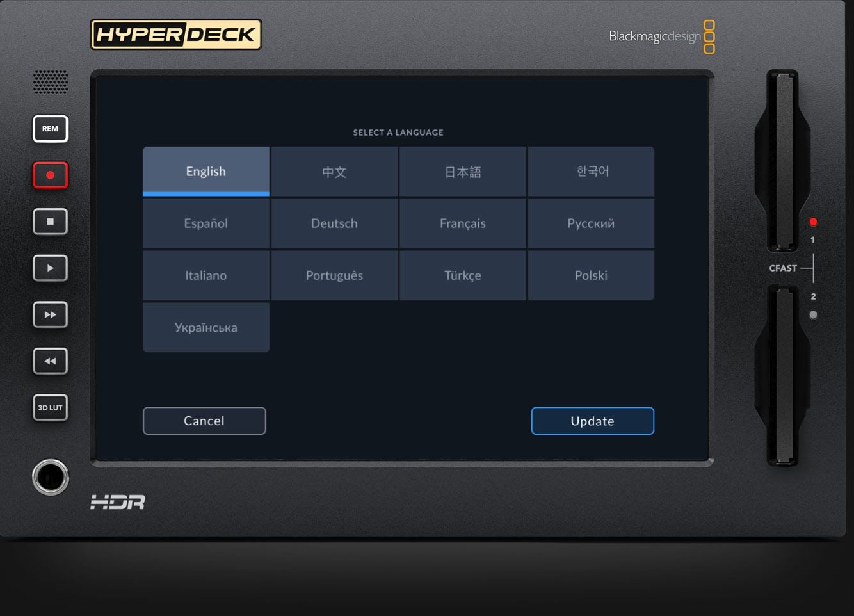
Task: Choose Português as the language
Action: [334, 275]
